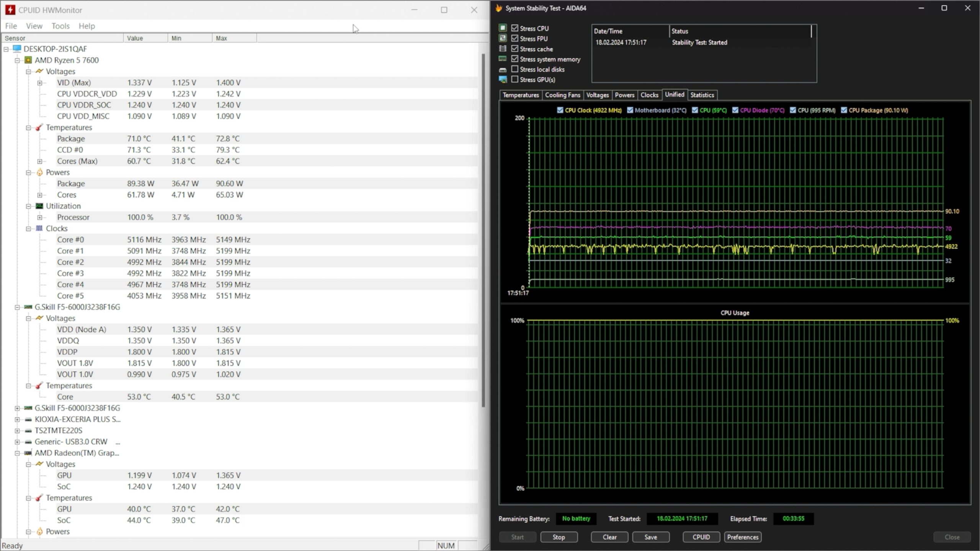Click the Value column header

click(145, 38)
